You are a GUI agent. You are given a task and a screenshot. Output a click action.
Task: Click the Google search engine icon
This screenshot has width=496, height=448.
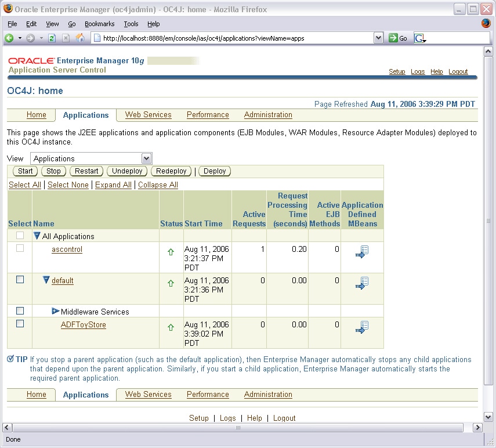[x=420, y=39]
